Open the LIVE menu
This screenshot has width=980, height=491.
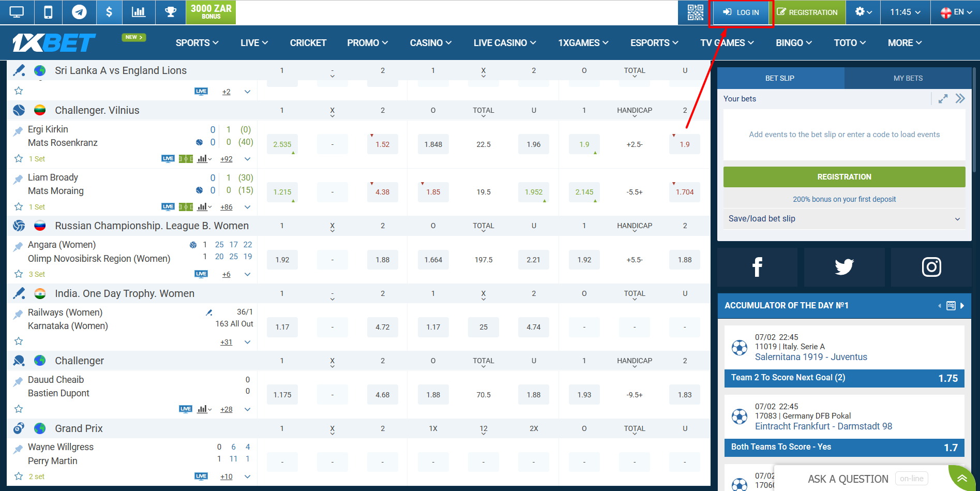click(254, 43)
